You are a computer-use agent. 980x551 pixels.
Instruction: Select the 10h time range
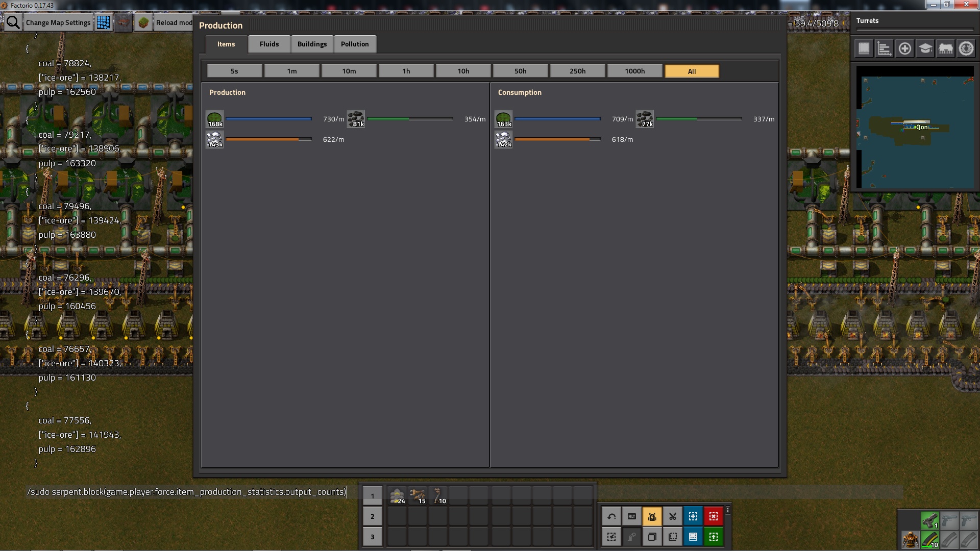click(x=463, y=71)
